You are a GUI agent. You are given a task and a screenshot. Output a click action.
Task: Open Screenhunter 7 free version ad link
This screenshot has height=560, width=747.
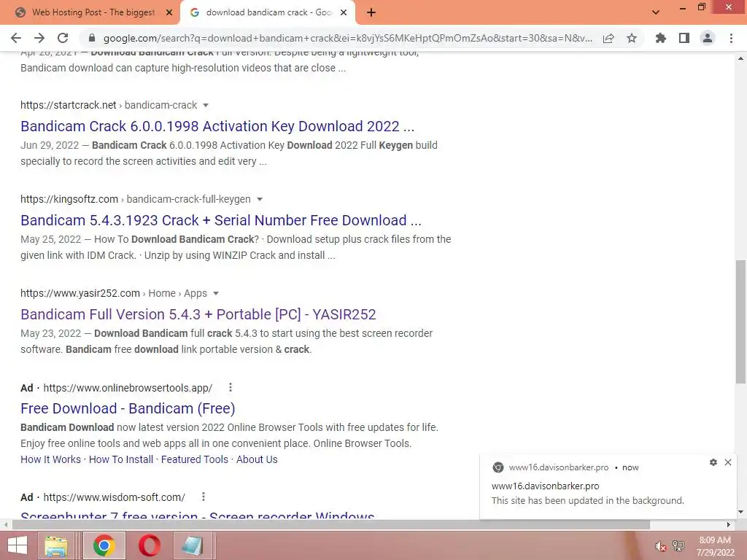[197, 515]
